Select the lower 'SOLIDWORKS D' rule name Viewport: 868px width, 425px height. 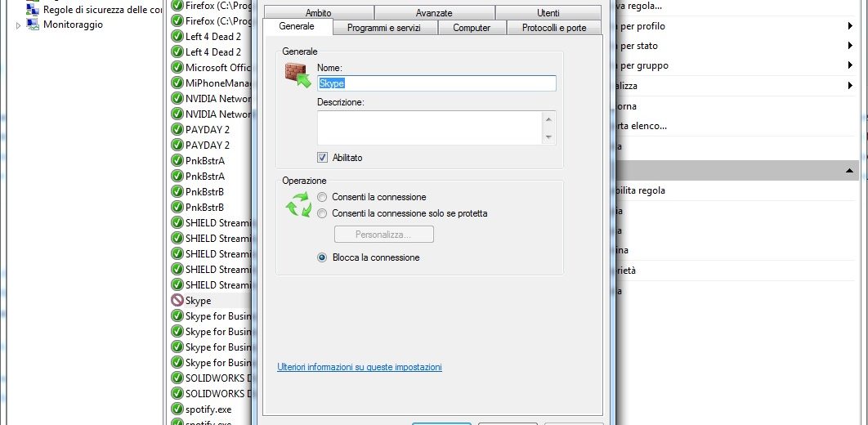click(218, 393)
